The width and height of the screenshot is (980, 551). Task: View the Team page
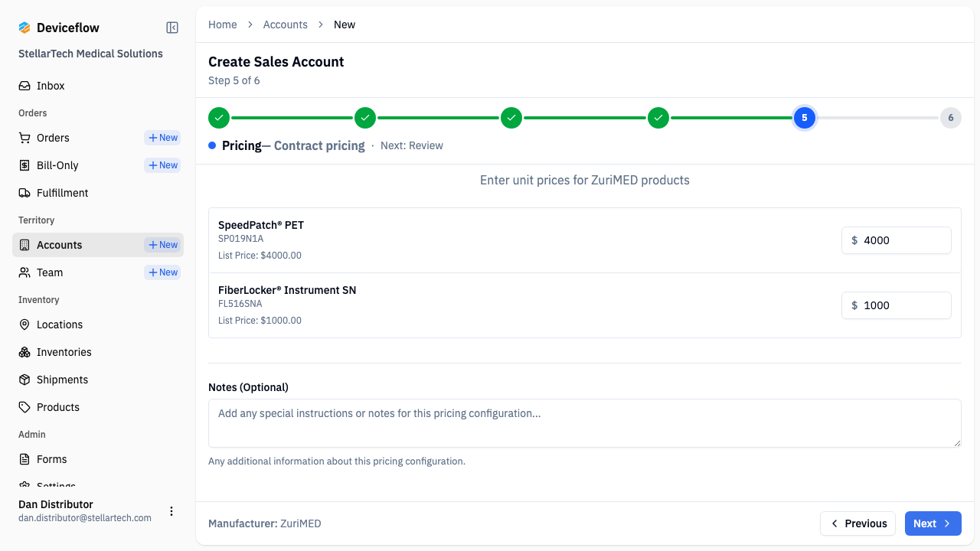[50, 272]
